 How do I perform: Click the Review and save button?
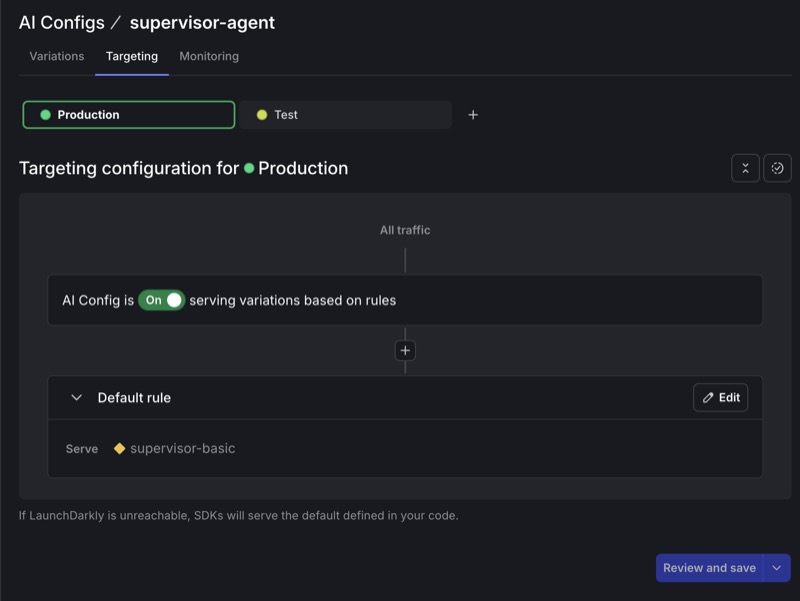(709, 568)
